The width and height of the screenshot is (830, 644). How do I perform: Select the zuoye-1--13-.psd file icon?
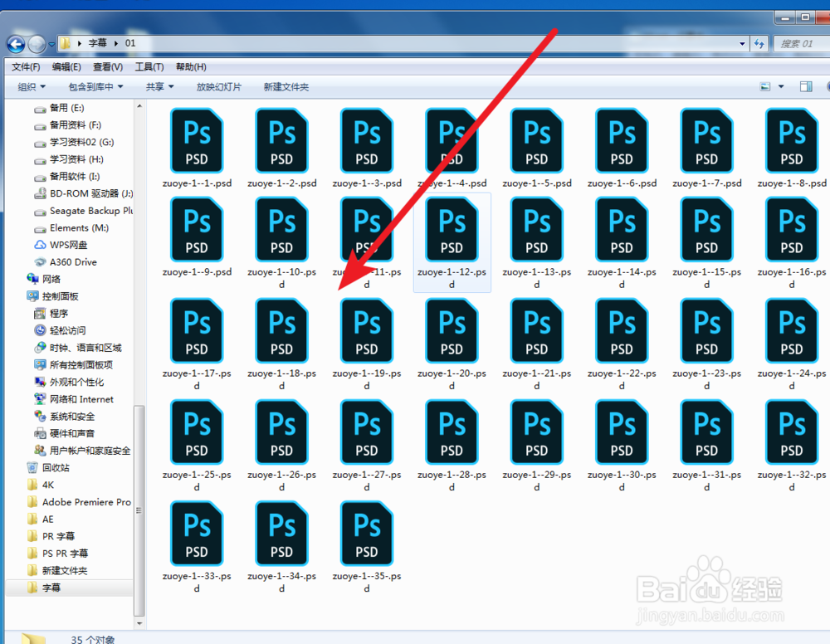[537, 230]
